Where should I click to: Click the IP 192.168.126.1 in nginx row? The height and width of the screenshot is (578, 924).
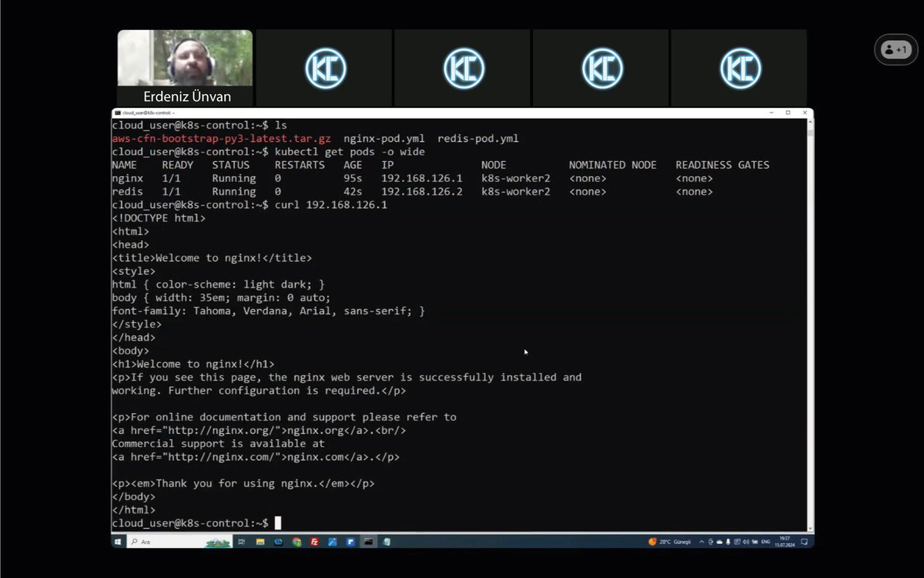pyautogui.click(x=422, y=178)
